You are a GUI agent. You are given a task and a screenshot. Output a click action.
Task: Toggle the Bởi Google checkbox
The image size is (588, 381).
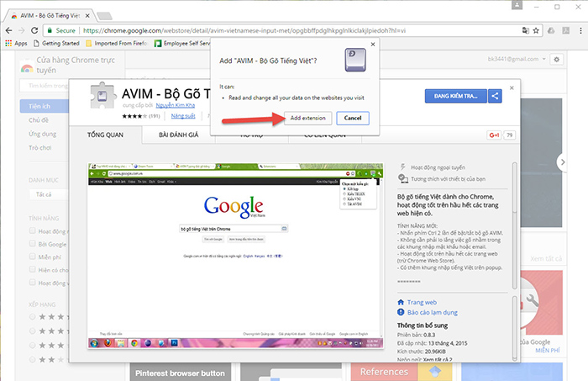[32, 244]
